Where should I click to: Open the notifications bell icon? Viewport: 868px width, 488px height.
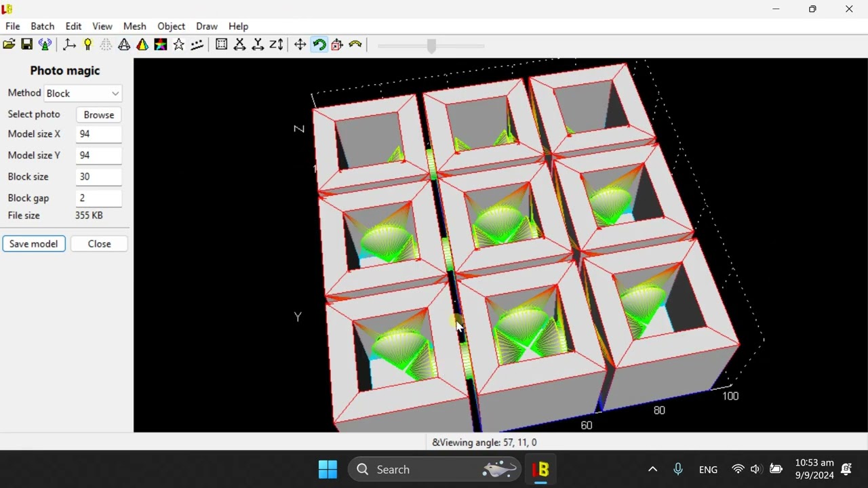point(846,469)
